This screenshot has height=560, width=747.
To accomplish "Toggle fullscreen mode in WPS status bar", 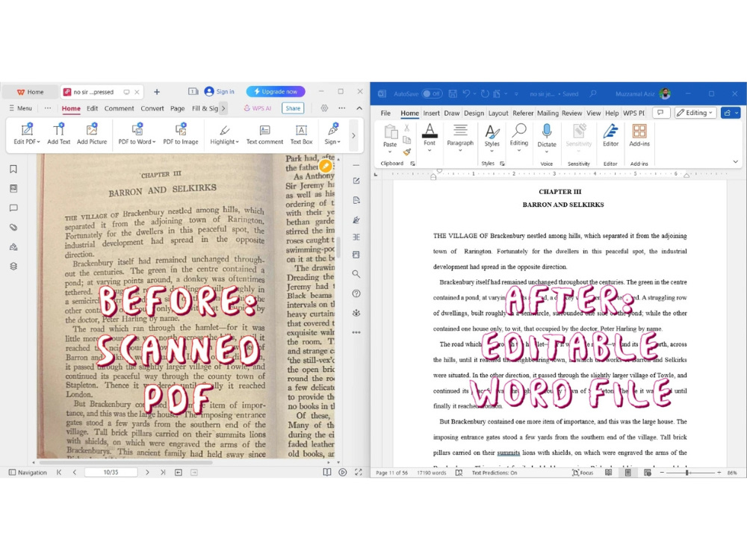I will (359, 473).
